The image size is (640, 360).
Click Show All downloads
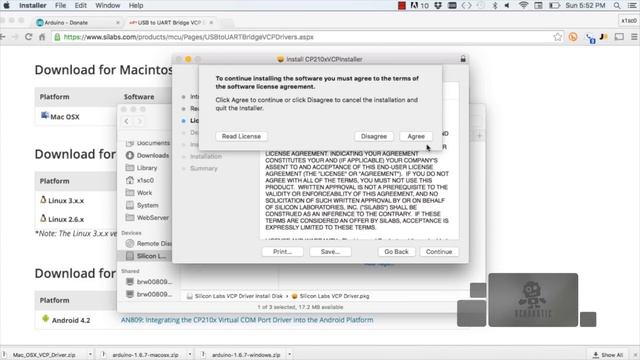[608, 355]
